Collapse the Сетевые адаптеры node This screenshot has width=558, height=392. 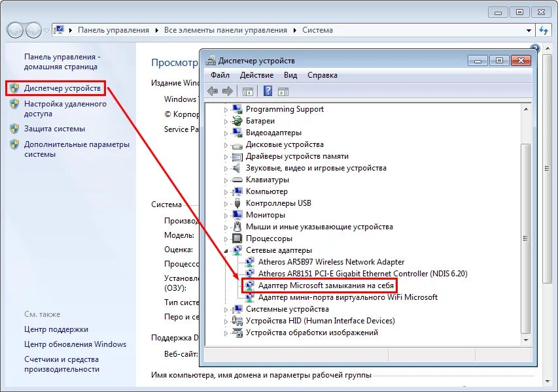[226, 251]
